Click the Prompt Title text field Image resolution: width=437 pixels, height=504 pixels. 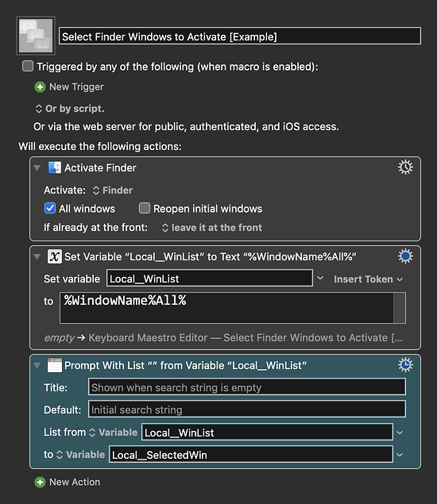tap(247, 387)
